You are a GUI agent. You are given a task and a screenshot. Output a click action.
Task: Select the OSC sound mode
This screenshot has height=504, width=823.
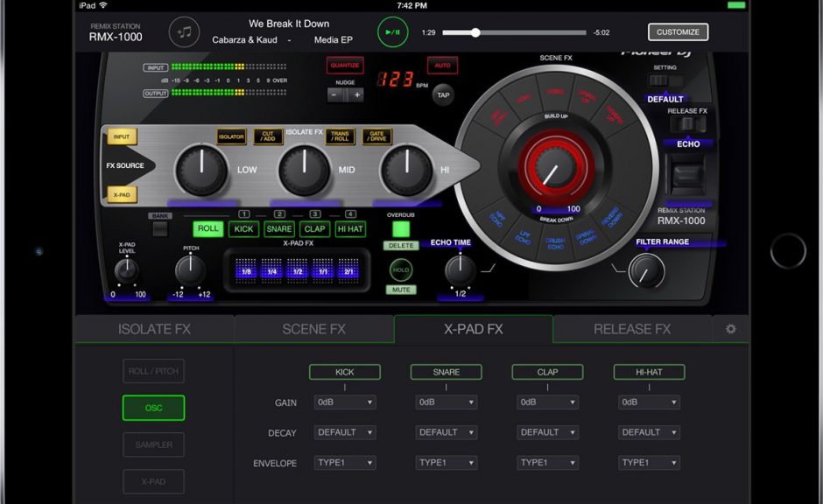153,407
